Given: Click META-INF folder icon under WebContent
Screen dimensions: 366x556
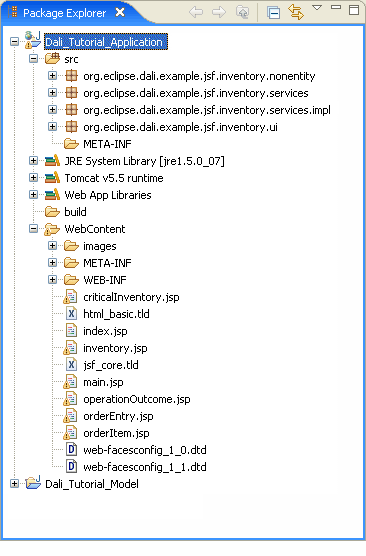Looking at the screenshot, I should pyautogui.click(x=71, y=263).
